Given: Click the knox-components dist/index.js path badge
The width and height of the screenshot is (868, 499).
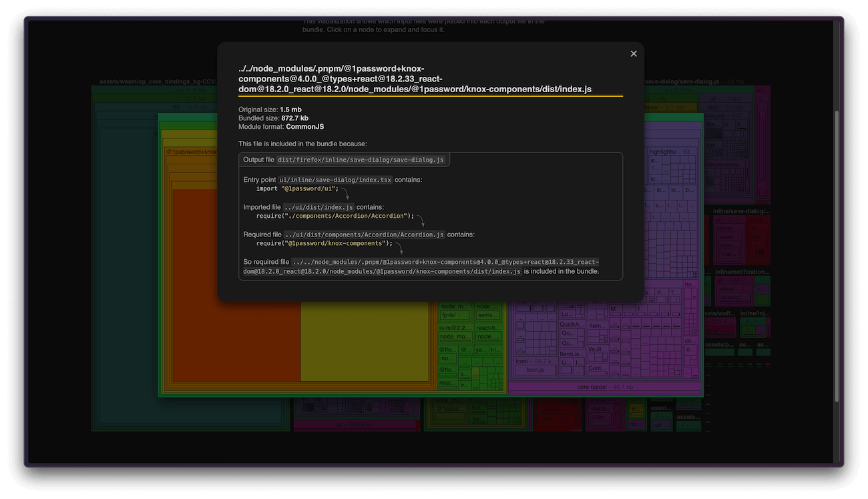Looking at the screenshot, I should click(x=421, y=266).
